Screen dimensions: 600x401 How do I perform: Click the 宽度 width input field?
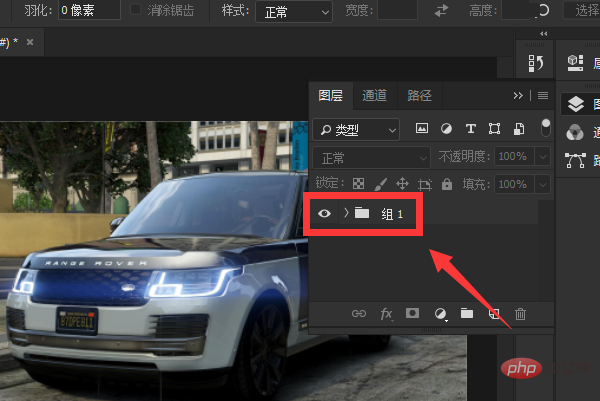(x=397, y=10)
